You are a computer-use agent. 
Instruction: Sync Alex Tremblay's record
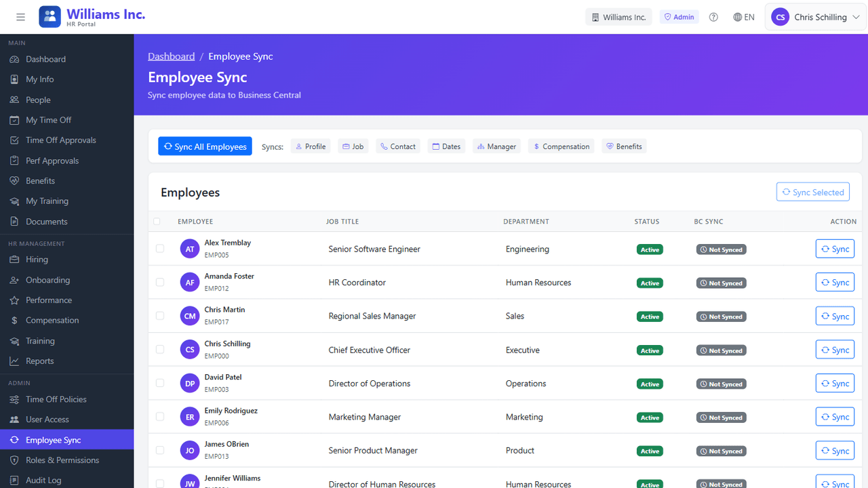coord(835,249)
